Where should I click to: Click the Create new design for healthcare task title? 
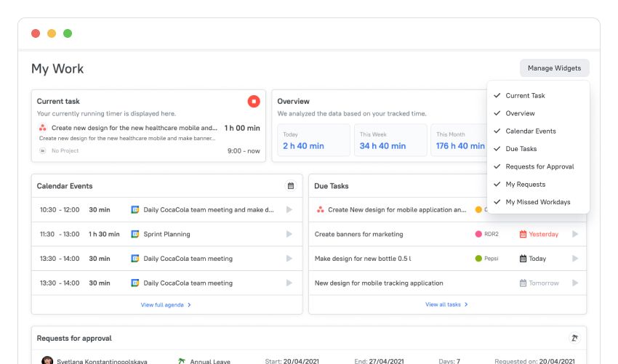[135, 128]
